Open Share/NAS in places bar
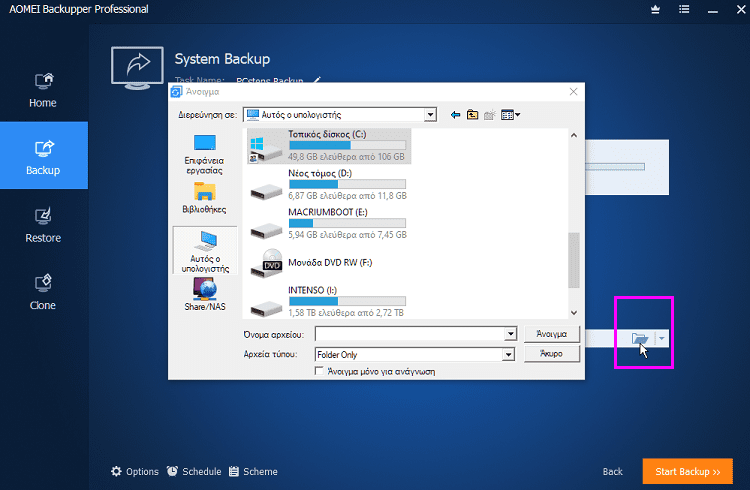Screen dimensions: 750x490 (205, 295)
